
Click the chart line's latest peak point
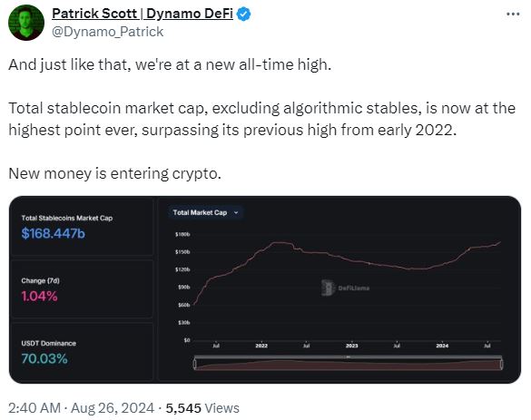pyautogui.click(x=500, y=242)
